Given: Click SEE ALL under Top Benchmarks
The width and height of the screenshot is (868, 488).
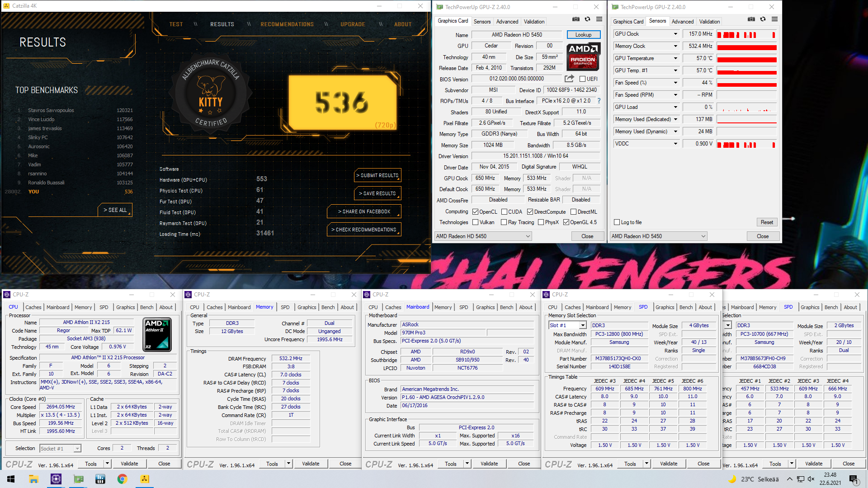Looking at the screenshot, I should click(x=115, y=210).
